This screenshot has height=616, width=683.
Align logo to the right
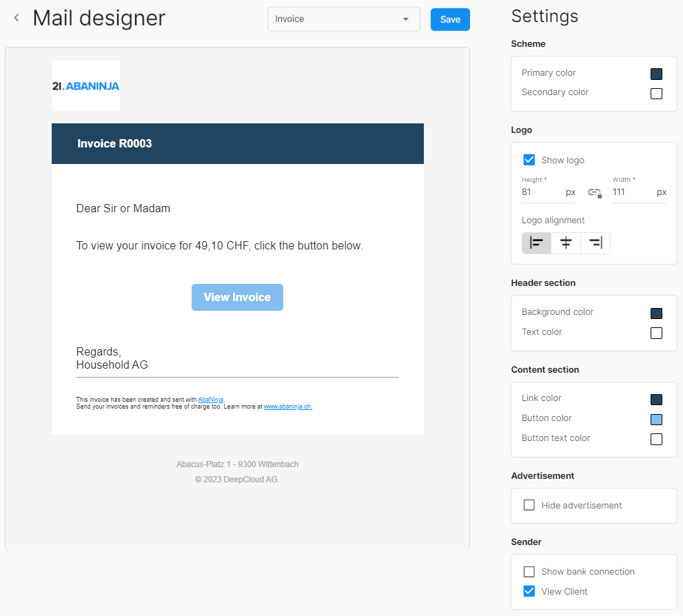[x=595, y=243]
